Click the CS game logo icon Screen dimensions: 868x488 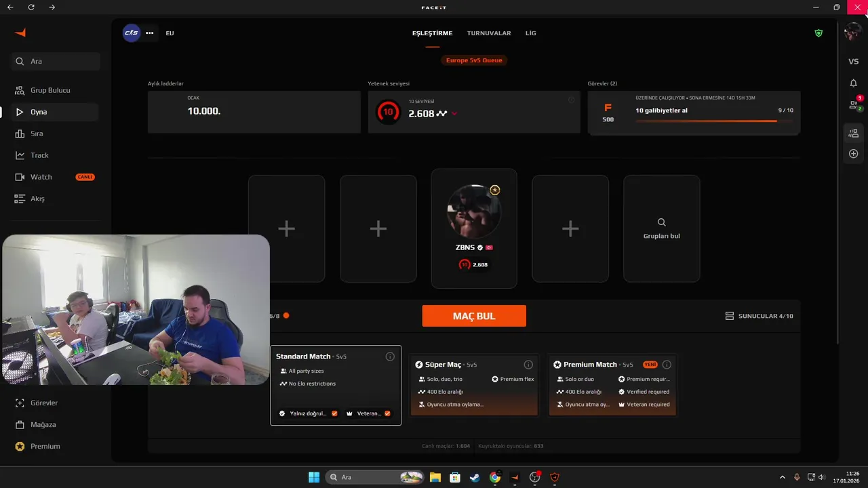tap(132, 33)
